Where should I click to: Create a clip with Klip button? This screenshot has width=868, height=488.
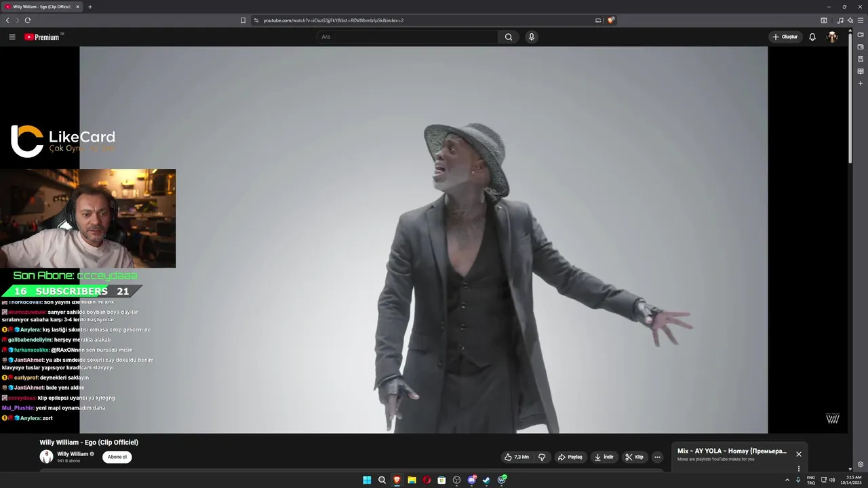point(634,457)
